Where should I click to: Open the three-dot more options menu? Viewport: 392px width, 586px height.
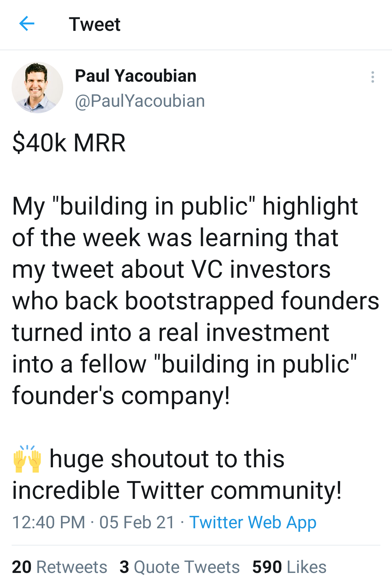(x=372, y=77)
